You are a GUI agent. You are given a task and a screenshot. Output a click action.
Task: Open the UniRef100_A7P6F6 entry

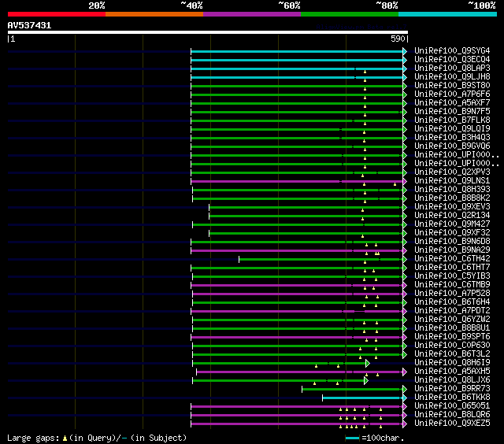pyautogui.click(x=452, y=94)
